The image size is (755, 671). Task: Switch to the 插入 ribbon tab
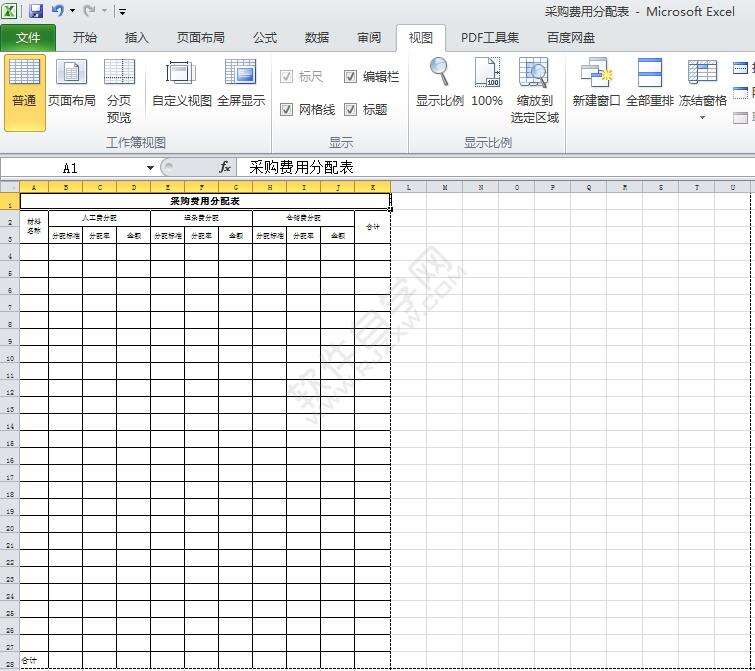point(136,38)
